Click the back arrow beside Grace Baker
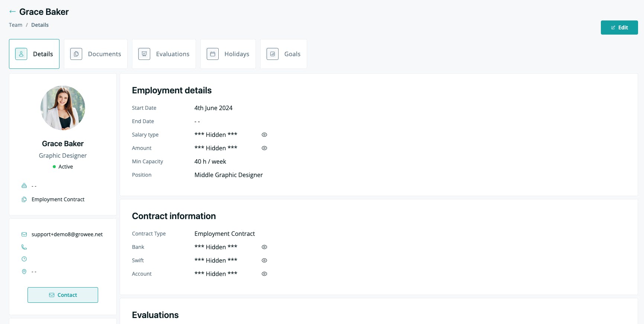The height and width of the screenshot is (324, 644). click(13, 12)
